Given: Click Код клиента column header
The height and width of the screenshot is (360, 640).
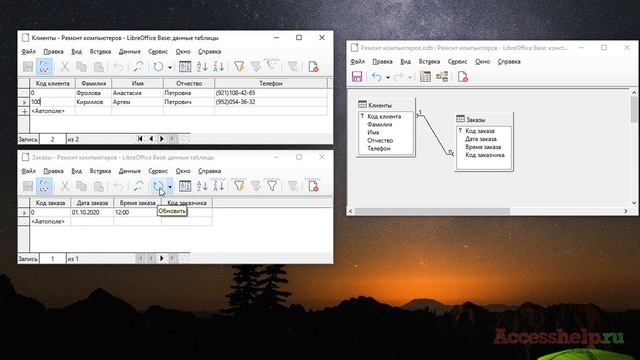Looking at the screenshot, I should pyautogui.click(x=53, y=83).
